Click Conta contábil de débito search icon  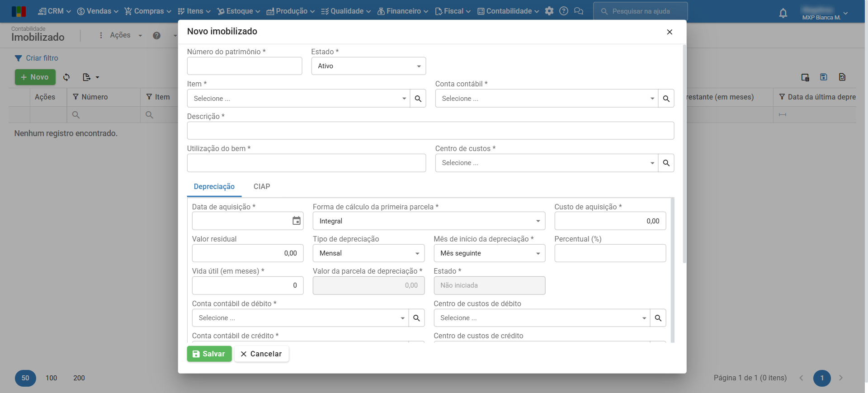[416, 318]
